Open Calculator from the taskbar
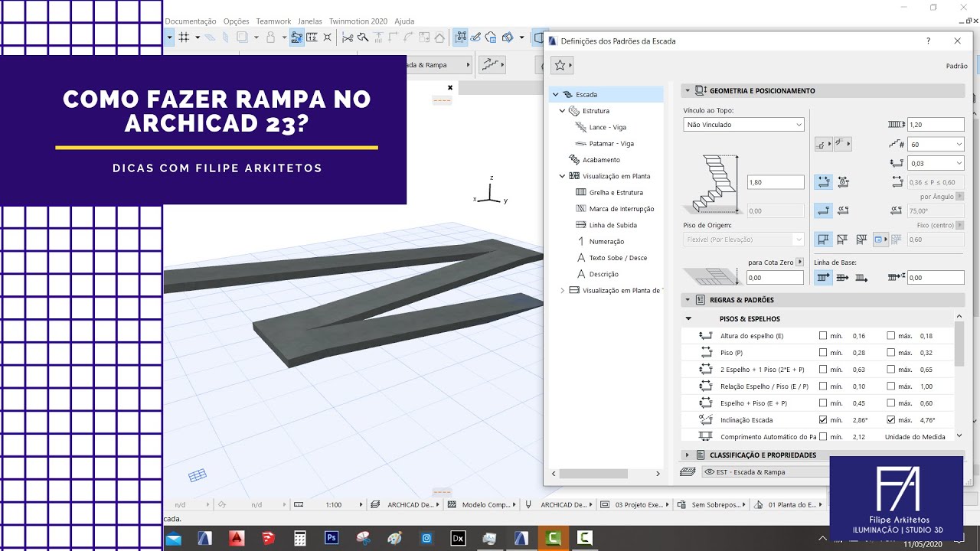The width and height of the screenshot is (980, 551). click(x=299, y=538)
